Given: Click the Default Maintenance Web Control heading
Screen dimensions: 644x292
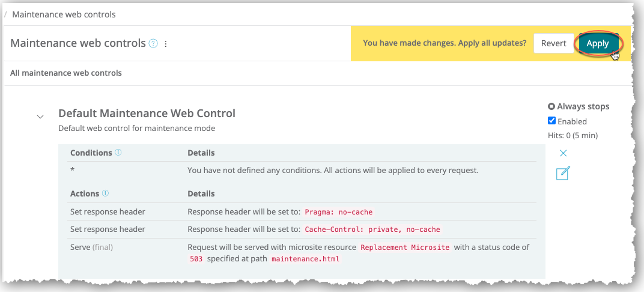Looking at the screenshot, I should point(147,113).
